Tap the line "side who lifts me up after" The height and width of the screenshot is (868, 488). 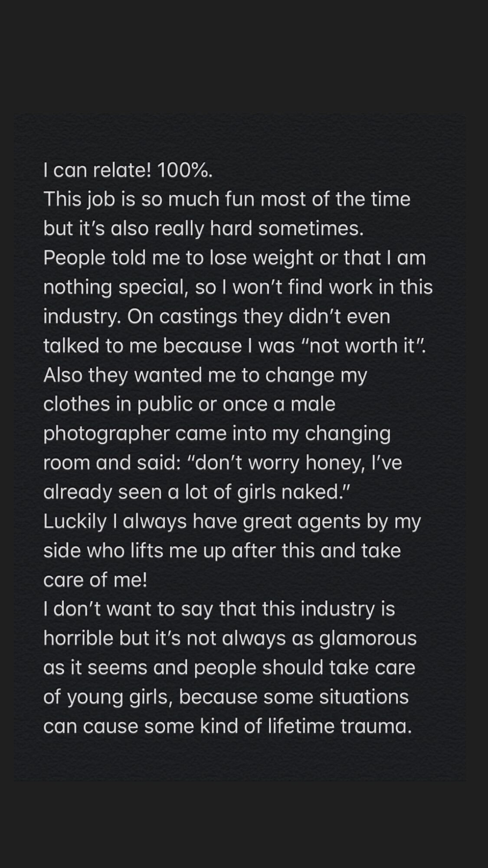point(222,551)
